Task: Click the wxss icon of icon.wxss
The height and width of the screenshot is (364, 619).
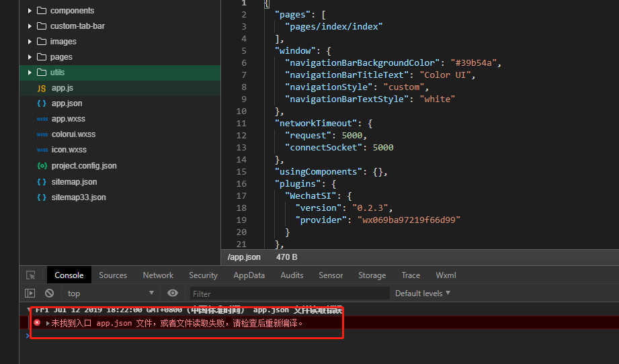Action: coord(42,150)
